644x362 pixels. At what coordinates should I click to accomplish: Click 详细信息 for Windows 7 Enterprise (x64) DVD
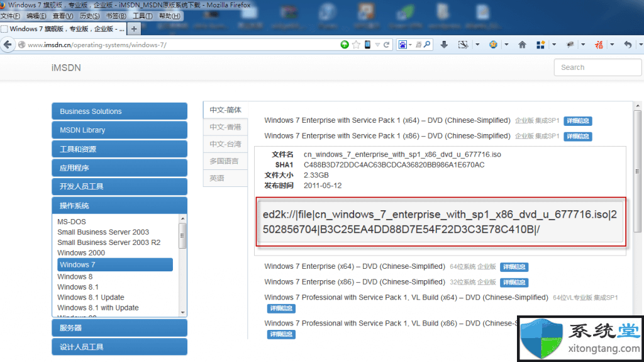[514, 267]
